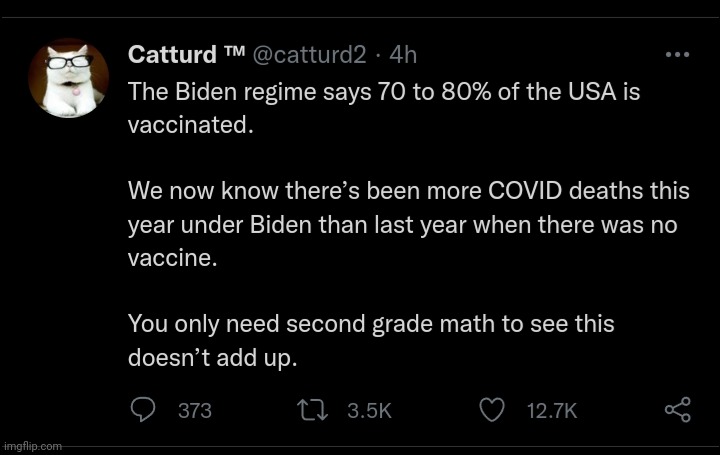The width and height of the screenshot is (720, 455).
Task: View the 3.5K retweets count
Action: (x=369, y=411)
